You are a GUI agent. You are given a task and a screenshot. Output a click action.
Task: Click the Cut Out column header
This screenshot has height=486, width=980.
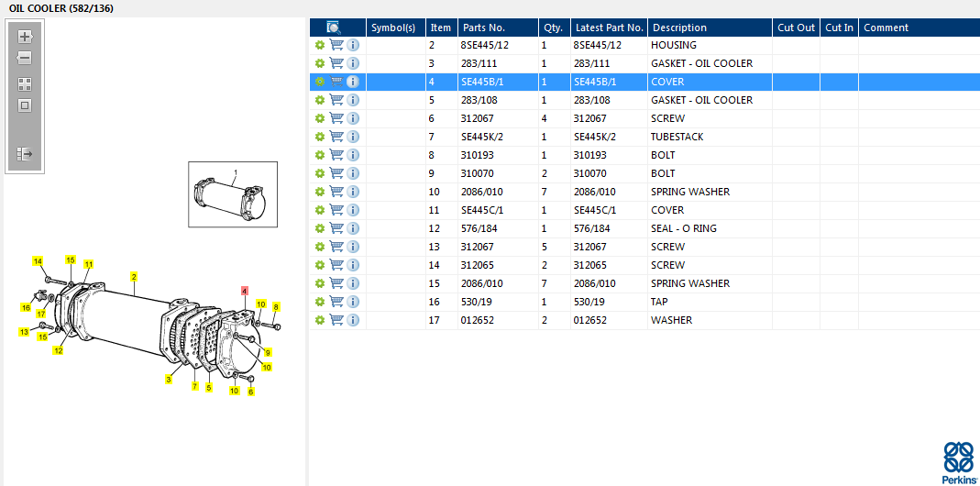point(797,28)
